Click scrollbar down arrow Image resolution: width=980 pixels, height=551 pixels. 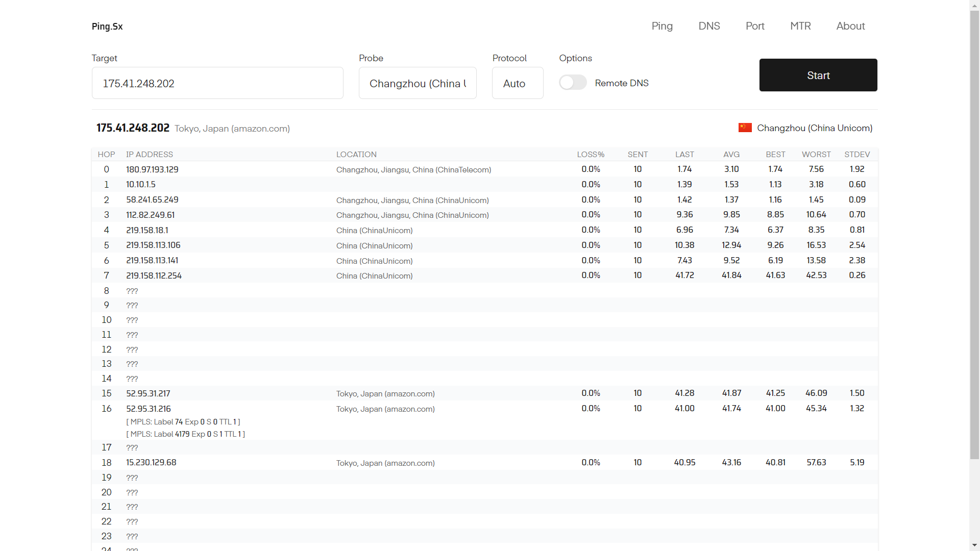tap(974, 545)
